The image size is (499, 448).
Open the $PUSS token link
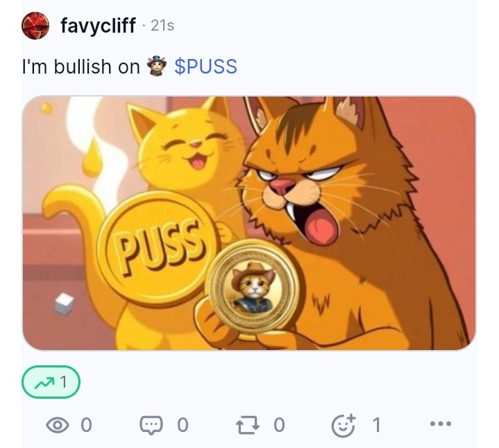tap(206, 67)
